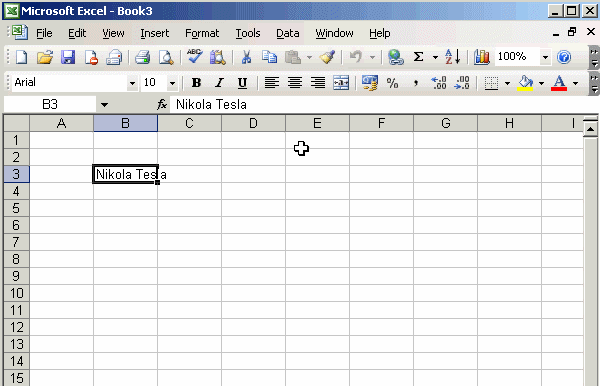
Task: Toggle bold formatting
Action: point(196,83)
